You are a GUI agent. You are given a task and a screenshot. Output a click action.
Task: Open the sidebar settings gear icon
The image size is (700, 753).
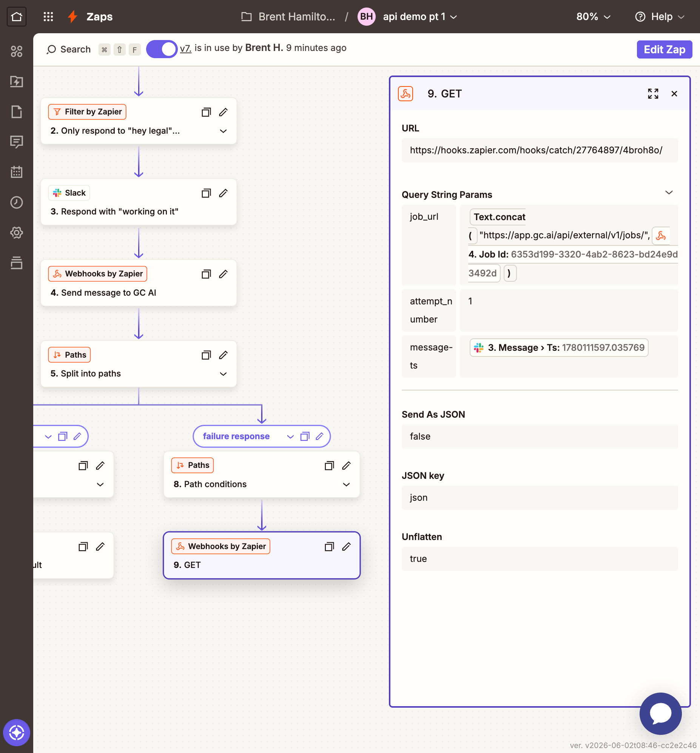point(17,233)
